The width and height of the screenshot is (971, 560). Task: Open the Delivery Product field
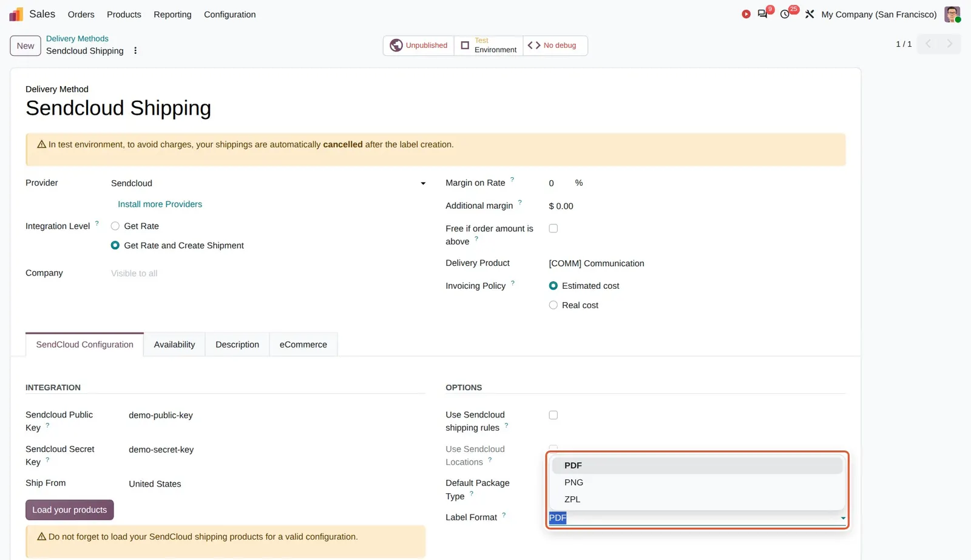(697, 263)
